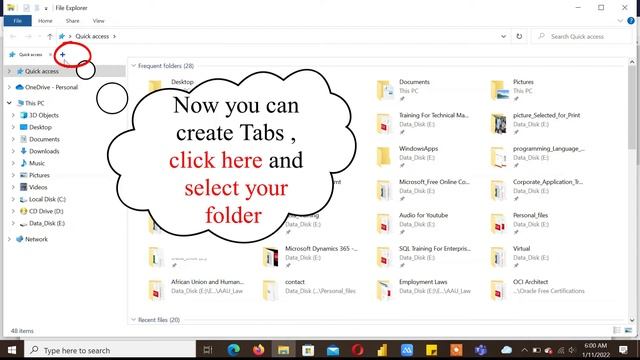The width and height of the screenshot is (640, 360).
Task: Switch to large icons view in status bar
Action: click(x=628, y=330)
